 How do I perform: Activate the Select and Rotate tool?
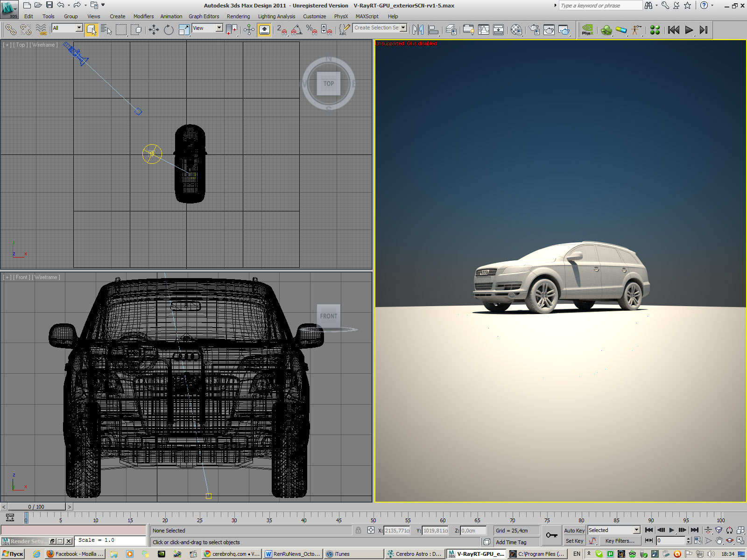(x=169, y=30)
